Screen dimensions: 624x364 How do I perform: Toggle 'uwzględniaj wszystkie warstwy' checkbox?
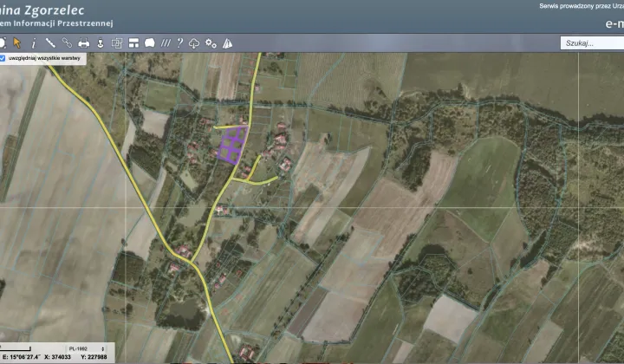3,58
